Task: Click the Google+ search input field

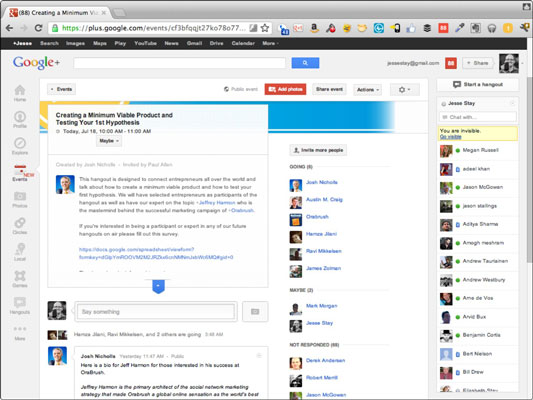Action: (179, 63)
